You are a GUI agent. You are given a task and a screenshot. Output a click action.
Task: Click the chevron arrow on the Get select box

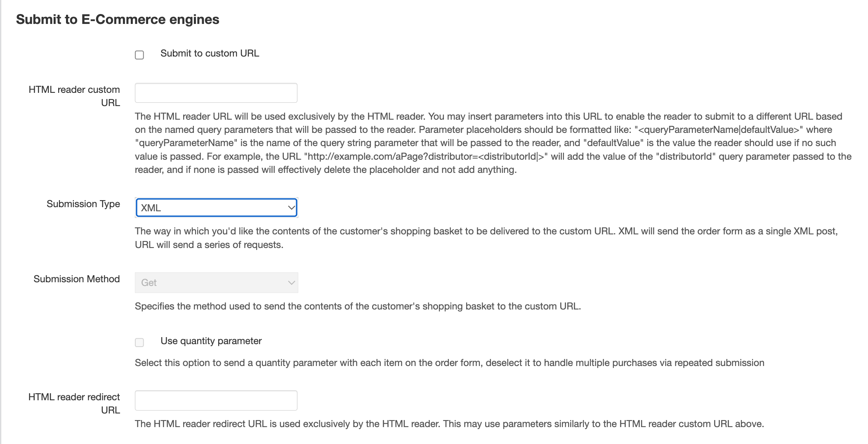click(291, 283)
